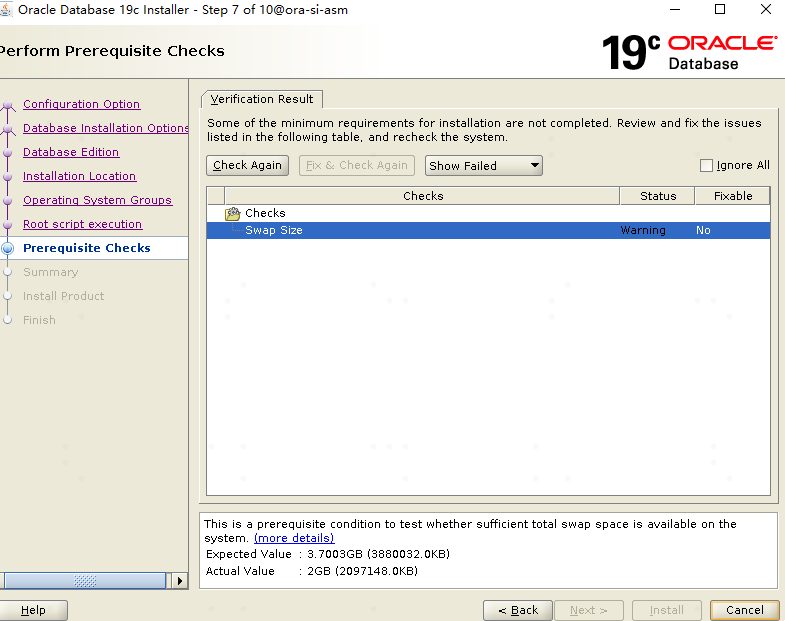Click the Prerequisite Checks step bullet icon
This screenshot has height=621, width=785.
(x=8, y=248)
